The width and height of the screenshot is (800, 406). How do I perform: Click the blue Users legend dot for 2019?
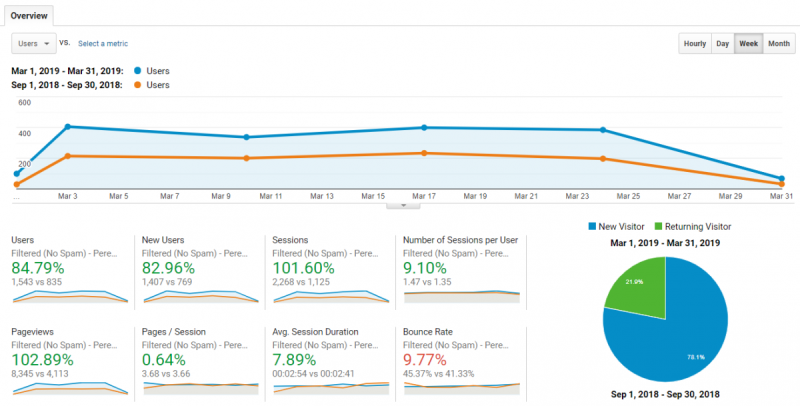click(x=138, y=71)
